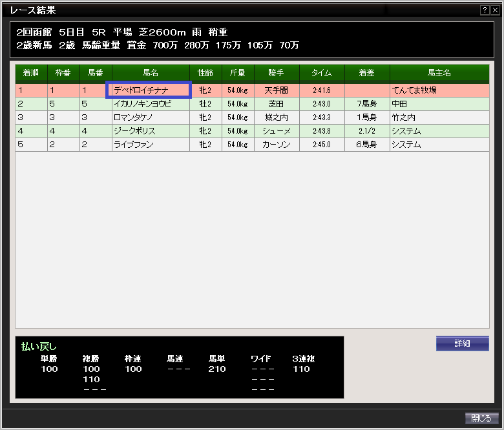Select horse ライブファン

(151, 145)
